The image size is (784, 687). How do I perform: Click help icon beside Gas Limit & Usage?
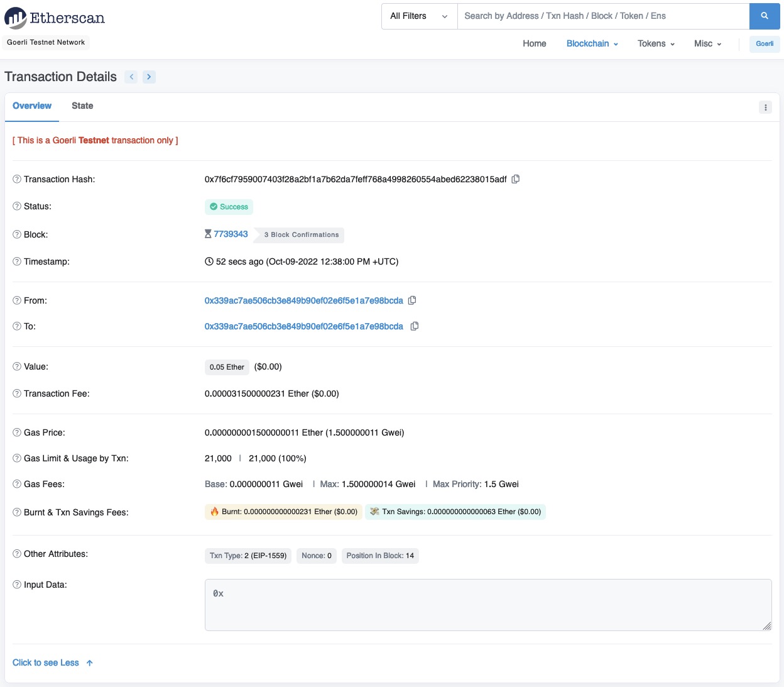17,458
